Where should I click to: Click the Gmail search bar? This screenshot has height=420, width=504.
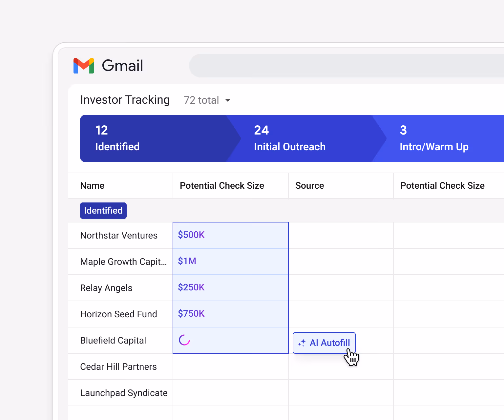346,66
